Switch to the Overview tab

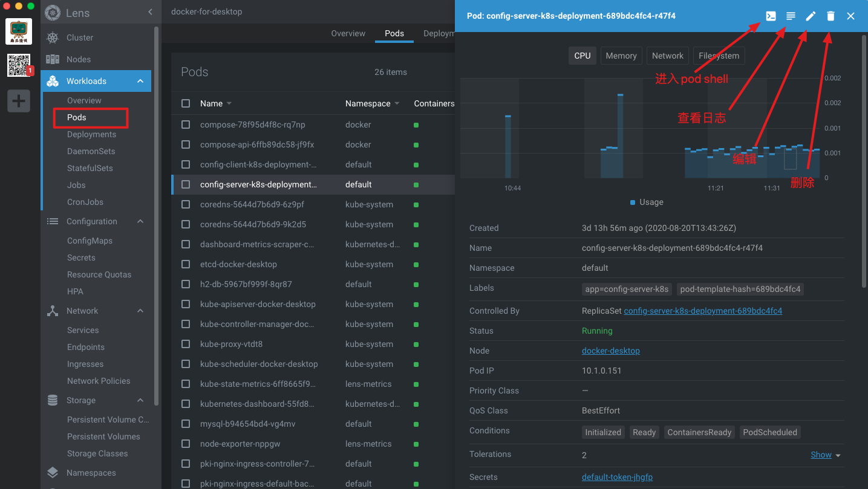348,33
